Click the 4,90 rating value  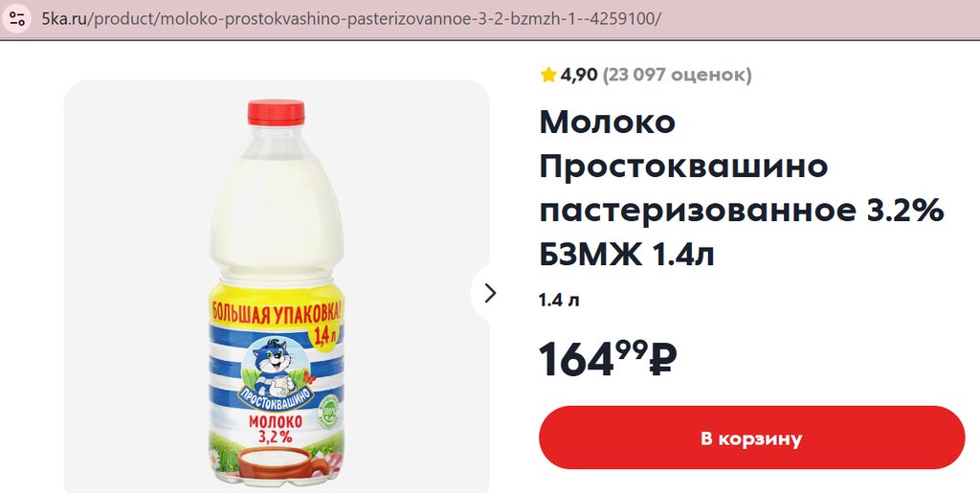(579, 76)
